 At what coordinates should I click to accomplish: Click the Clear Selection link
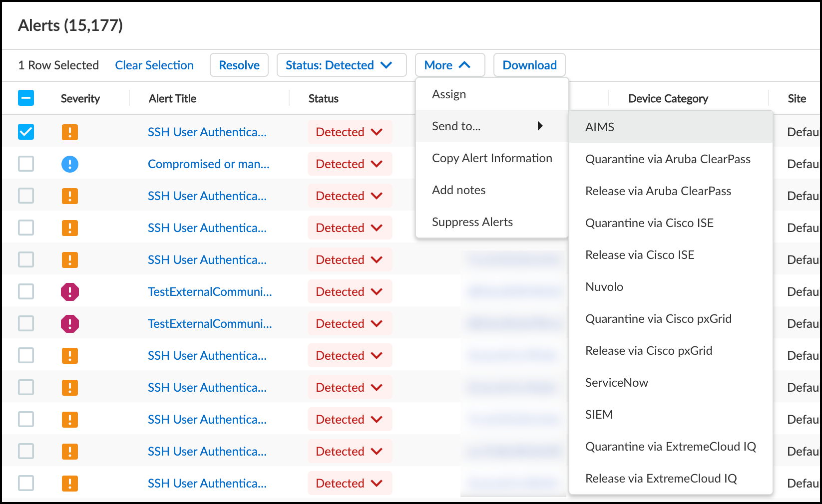(x=154, y=65)
